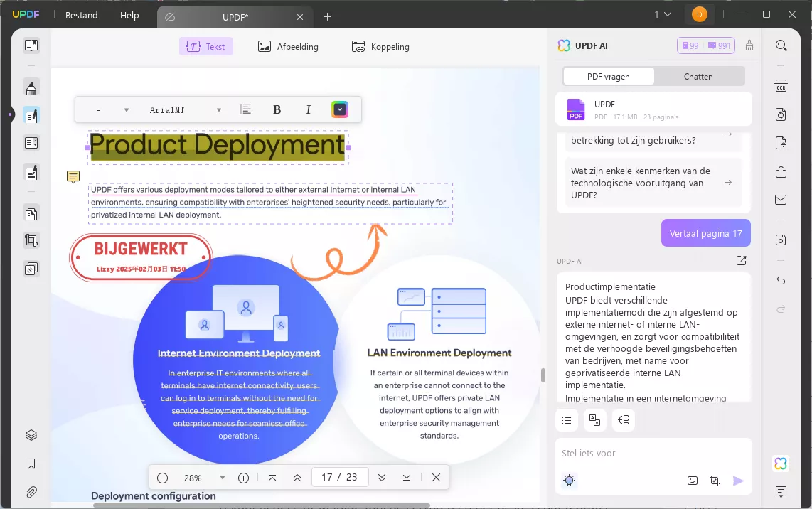Select the PDF vragen tab
812x509 pixels.
click(609, 77)
